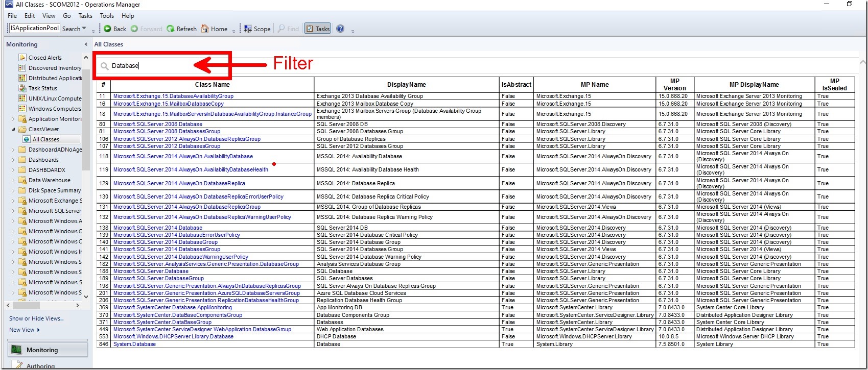
Task: Click the Refresh icon in toolbar
Action: click(x=171, y=29)
